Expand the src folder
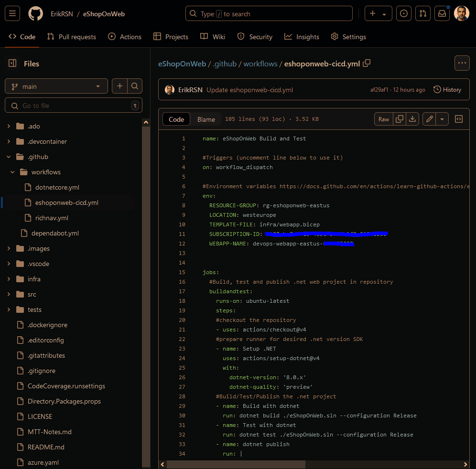This screenshot has width=476, height=469. (x=9, y=294)
